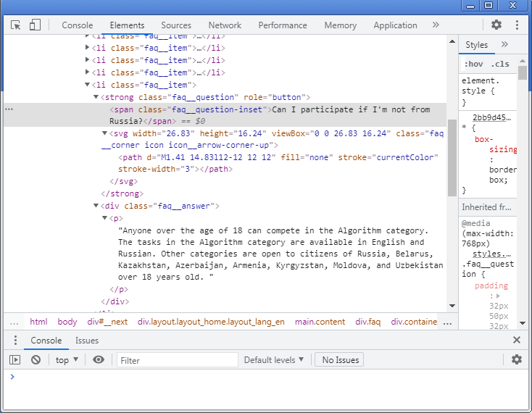532x413 pixels.
Task: Click the console prompt line
Action: tap(266, 377)
